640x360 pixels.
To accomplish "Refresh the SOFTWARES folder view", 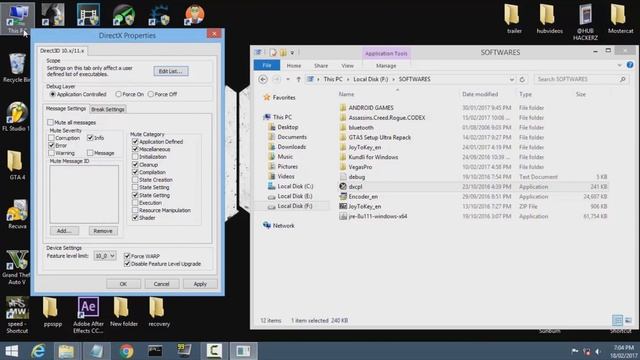I will point(522,79).
